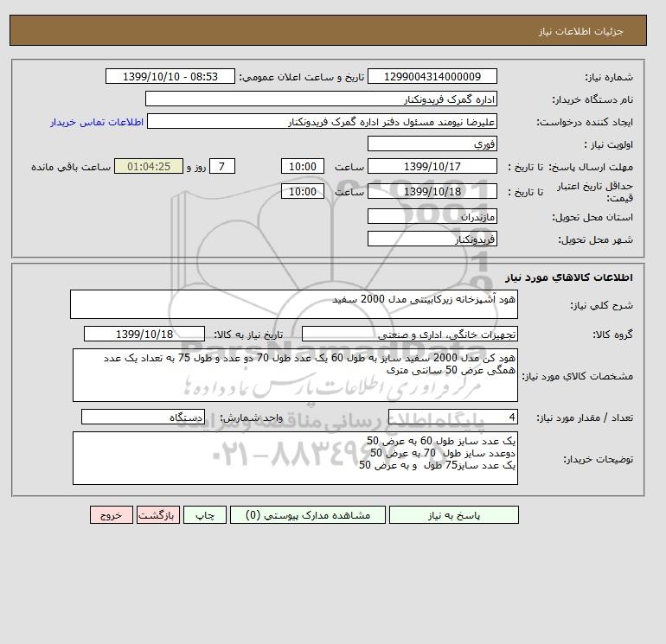Click the اطلاعات کالاهاي مورد نیاز section heading
Image resolution: width=666 pixels, height=644 pixels.
click(x=569, y=277)
